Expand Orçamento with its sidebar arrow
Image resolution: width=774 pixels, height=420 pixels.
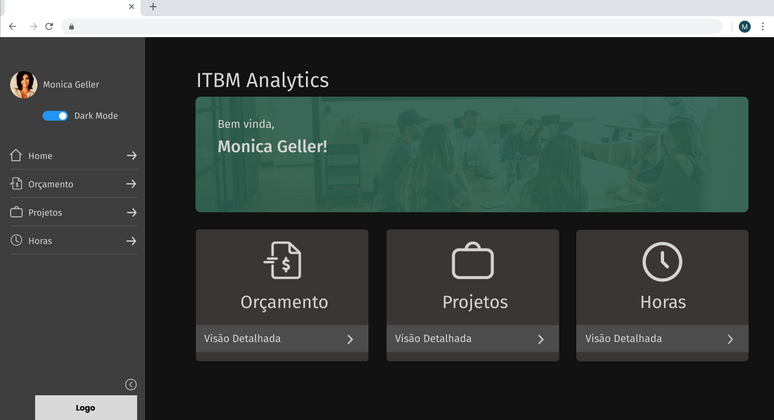point(131,184)
